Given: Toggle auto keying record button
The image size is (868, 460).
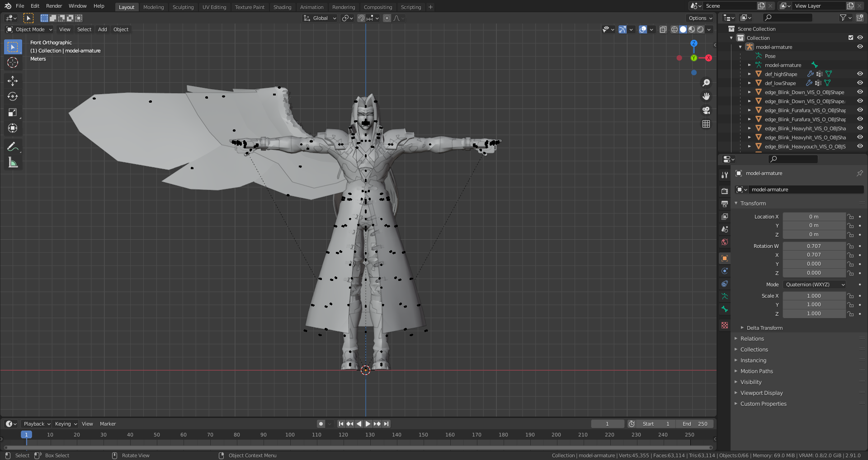Looking at the screenshot, I should [321, 424].
